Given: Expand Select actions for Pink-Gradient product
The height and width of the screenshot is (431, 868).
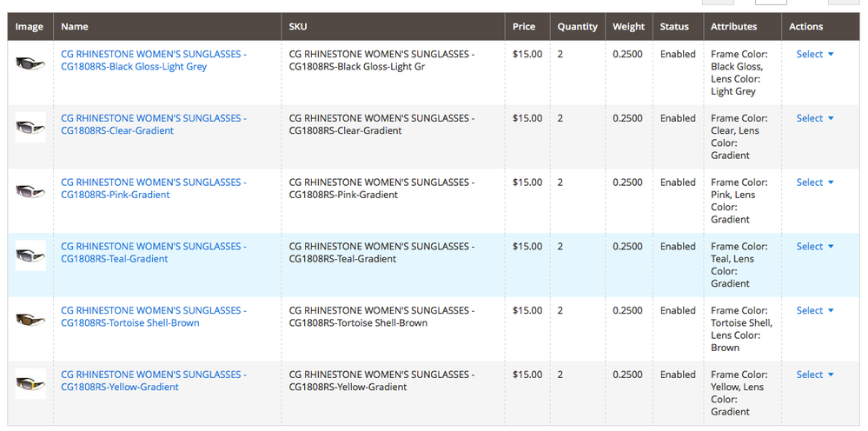Looking at the screenshot, I should click(814, 182).
